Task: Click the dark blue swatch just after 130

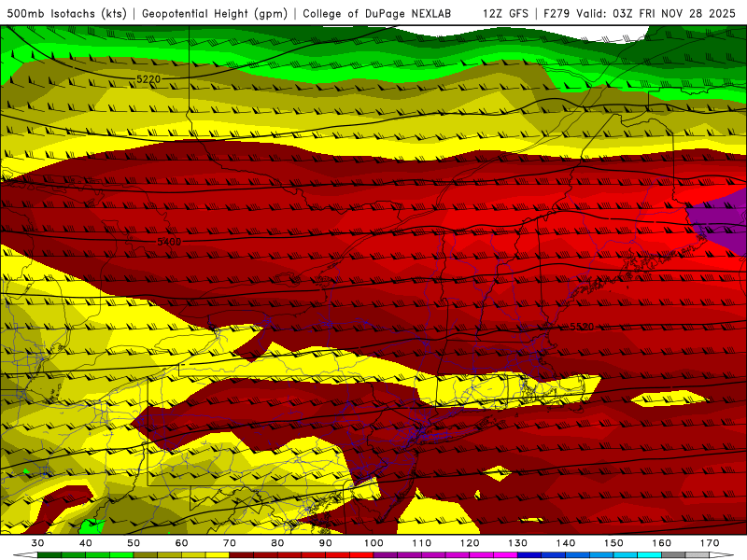Action: [529, 555]
